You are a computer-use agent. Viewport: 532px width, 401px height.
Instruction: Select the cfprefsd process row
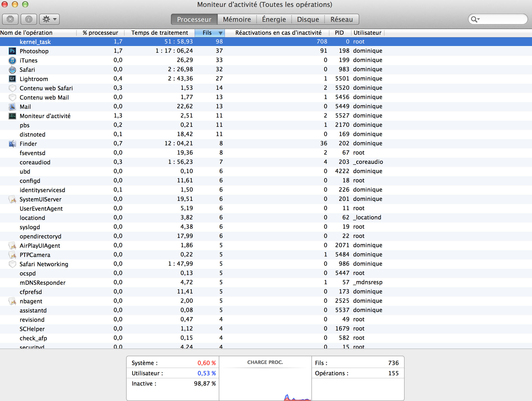(x=266, y=292)
